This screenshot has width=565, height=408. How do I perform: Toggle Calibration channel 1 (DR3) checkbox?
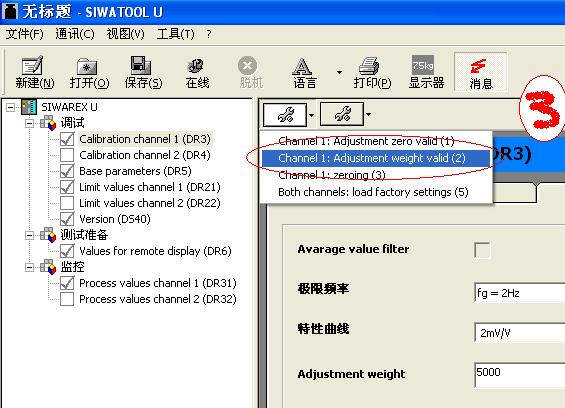point(67,139)
